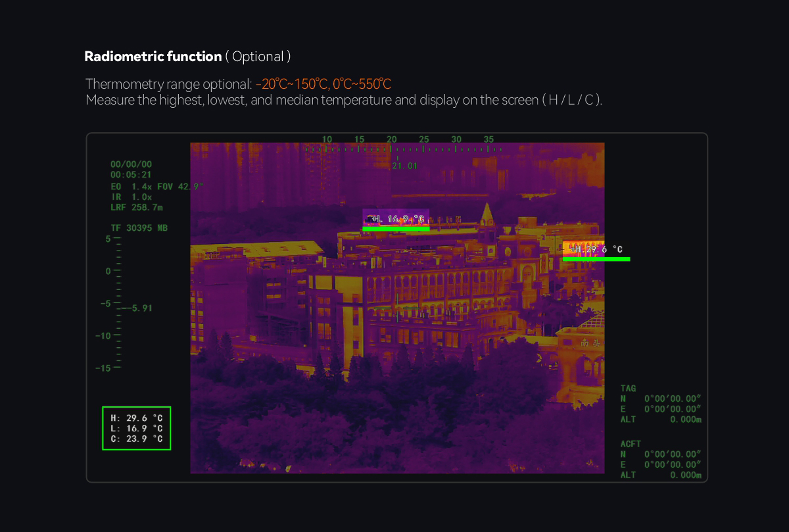Viewport: 789px width, 532px height.
Task: Select the C: 23.9 °C median temperature reading
Action: click(136, 439)
